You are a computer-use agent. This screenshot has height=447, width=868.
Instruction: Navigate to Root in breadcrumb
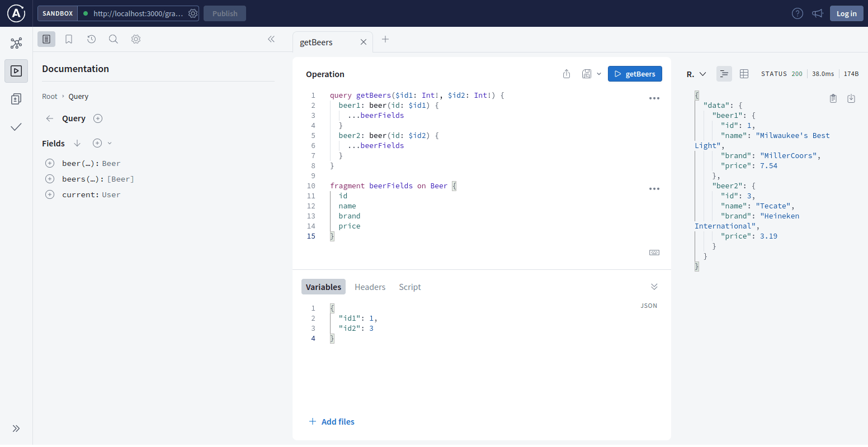(50, 96)
